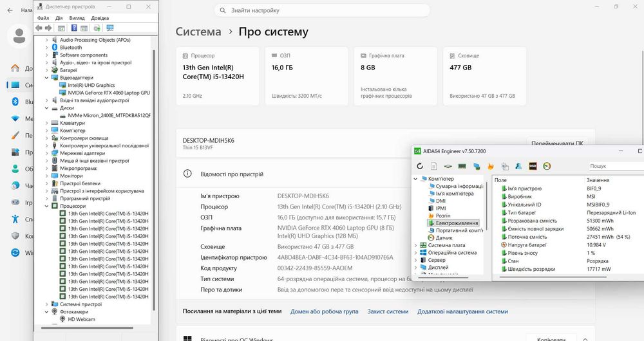Open Додаткові налаштування системи link

pos(462,311)
